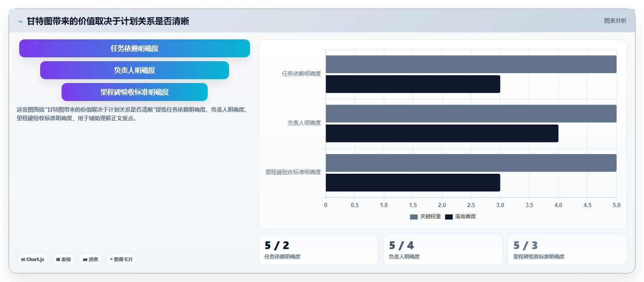
Task: Click the 落地难度 bar for 负责人明确度
Action: pos(442,134)
